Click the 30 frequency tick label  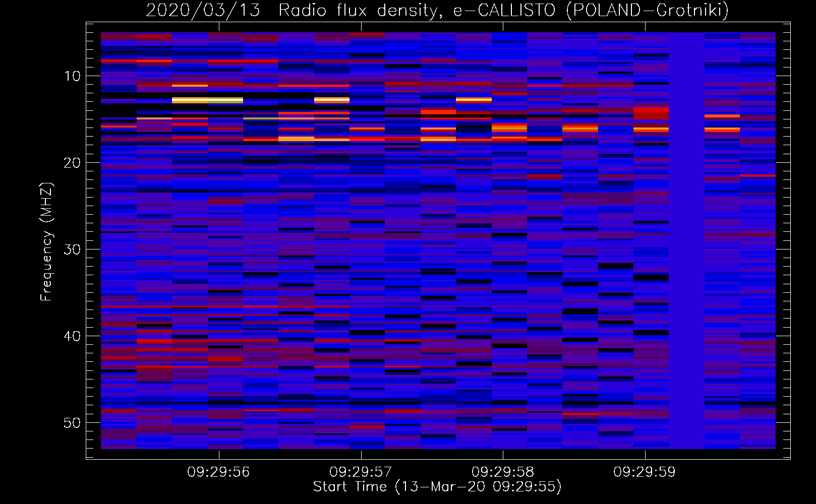72,249
